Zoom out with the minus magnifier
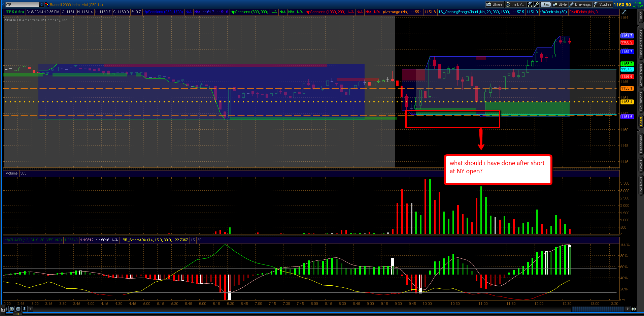This screenshot has width=644, height=316. [x=18, y=309]
